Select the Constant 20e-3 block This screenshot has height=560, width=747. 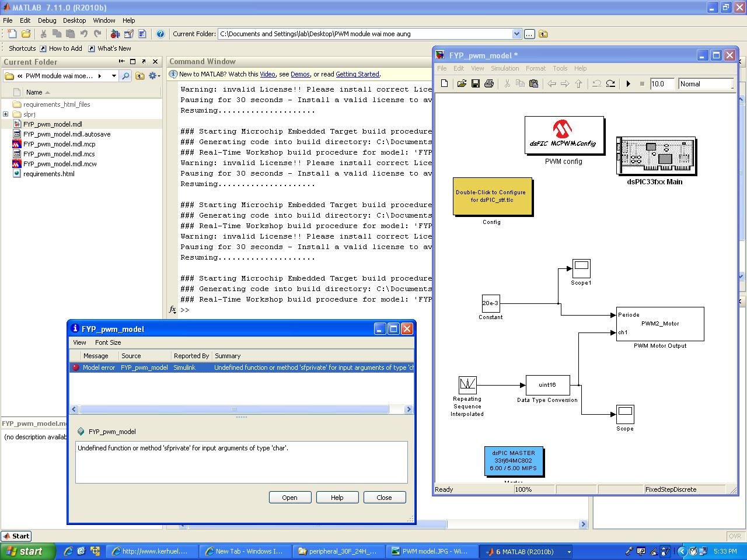point(490,303)
